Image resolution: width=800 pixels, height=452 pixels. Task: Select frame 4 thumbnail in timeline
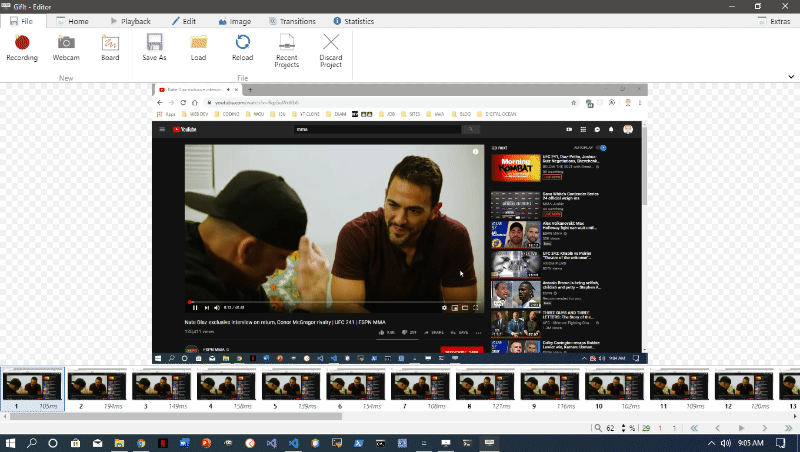point(226,386)
